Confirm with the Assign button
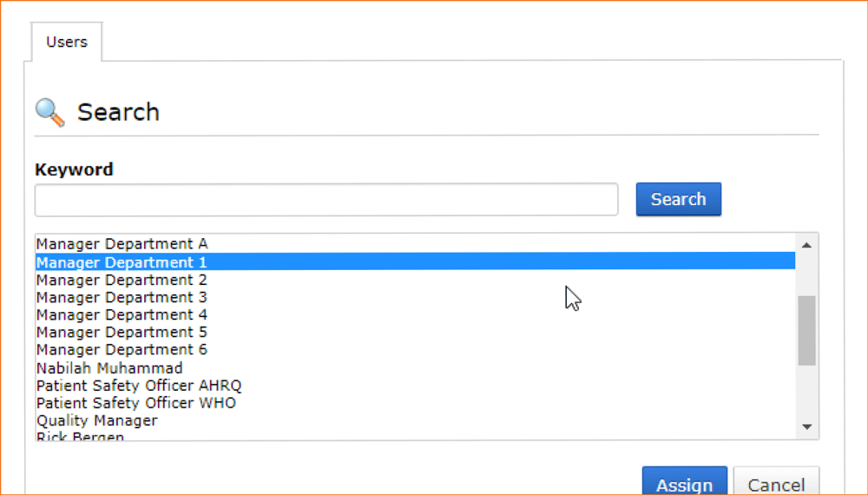The image size is (868, 496). [x=684, y=481]
